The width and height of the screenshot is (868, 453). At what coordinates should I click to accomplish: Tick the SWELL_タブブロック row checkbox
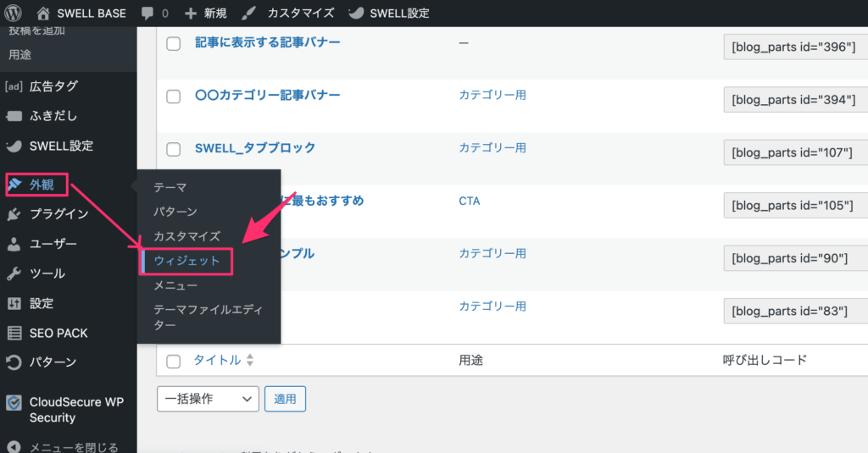[x=174, y=150]
